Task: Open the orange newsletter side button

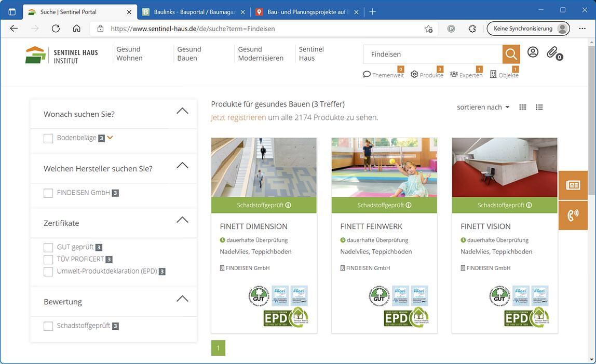Action: point(573,185)
